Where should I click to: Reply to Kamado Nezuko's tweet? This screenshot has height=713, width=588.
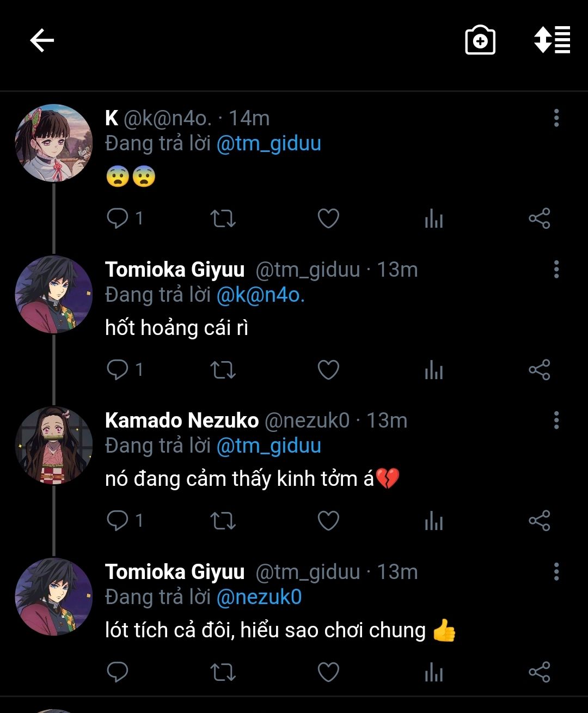(x=118, y=521)
